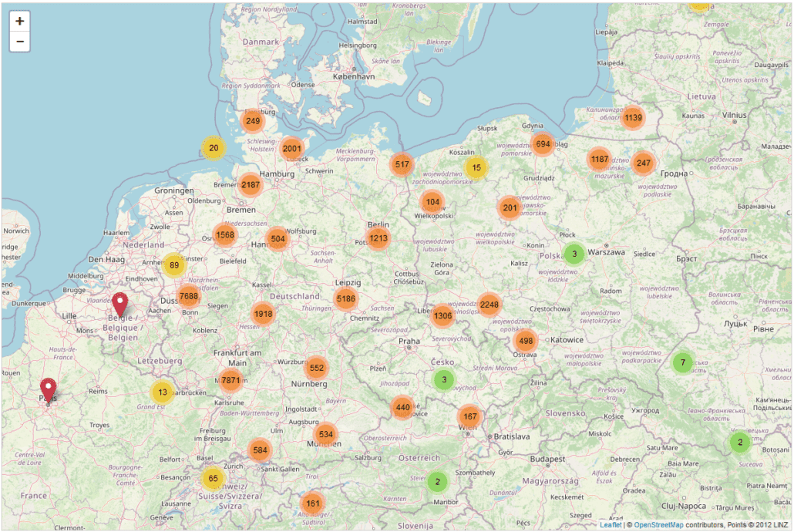Image resolution: width=794 pixels, height=532 pixels.
Task: Open the 2001 cluster near Lübeck
Action: point(291,149)
